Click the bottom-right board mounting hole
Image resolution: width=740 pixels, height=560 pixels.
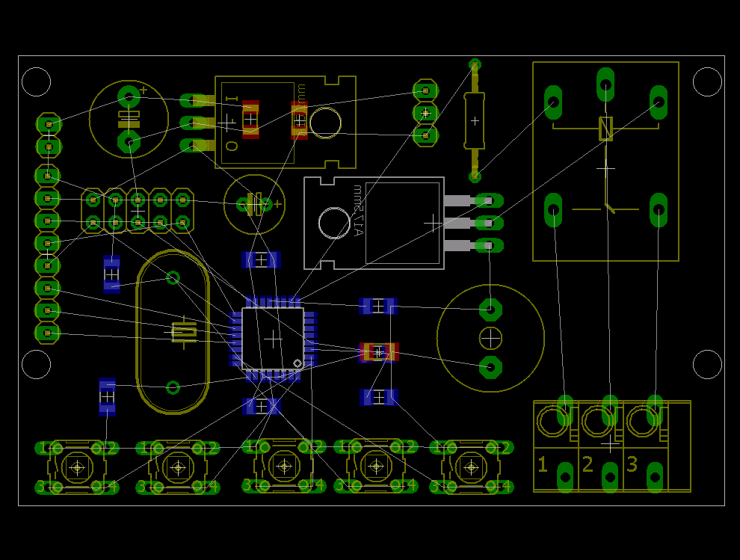(x=707, y=364)
